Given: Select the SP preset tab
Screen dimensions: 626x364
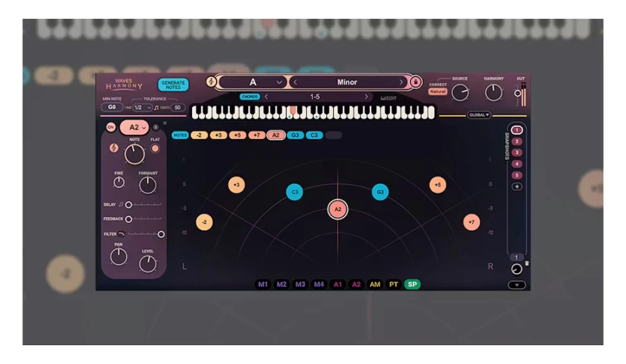Looking at the screenshot, I should 412,284.
